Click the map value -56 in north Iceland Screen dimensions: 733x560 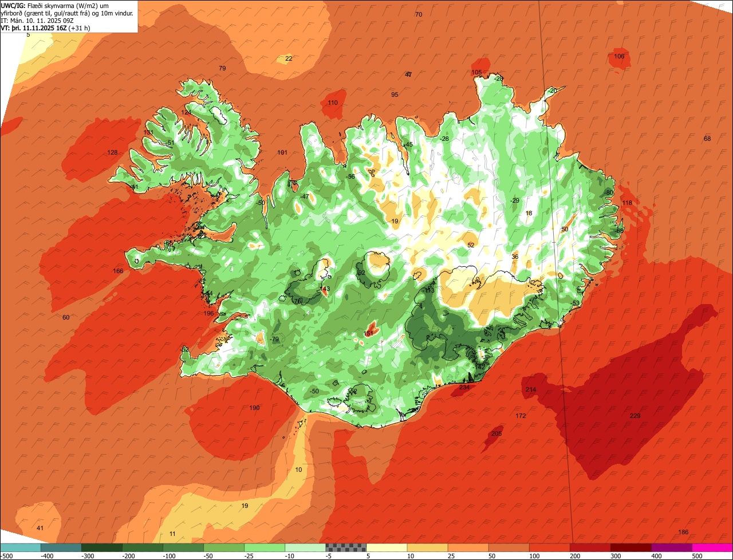350,176
